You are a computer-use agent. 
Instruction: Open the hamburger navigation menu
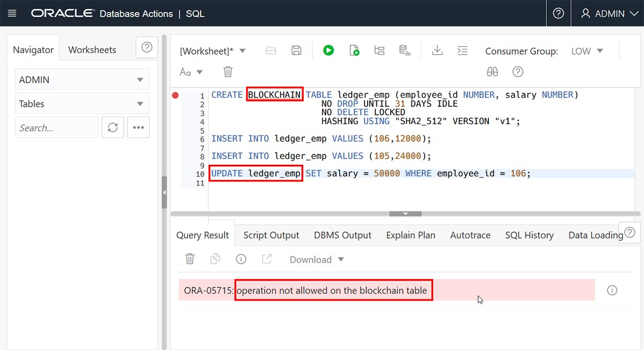(x=12, y=13)
